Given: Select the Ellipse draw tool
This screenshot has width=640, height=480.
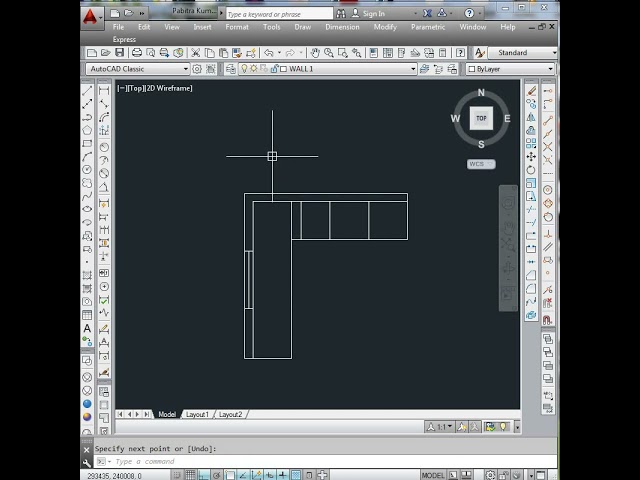Looking at the screenshot, I should point(87,209).
